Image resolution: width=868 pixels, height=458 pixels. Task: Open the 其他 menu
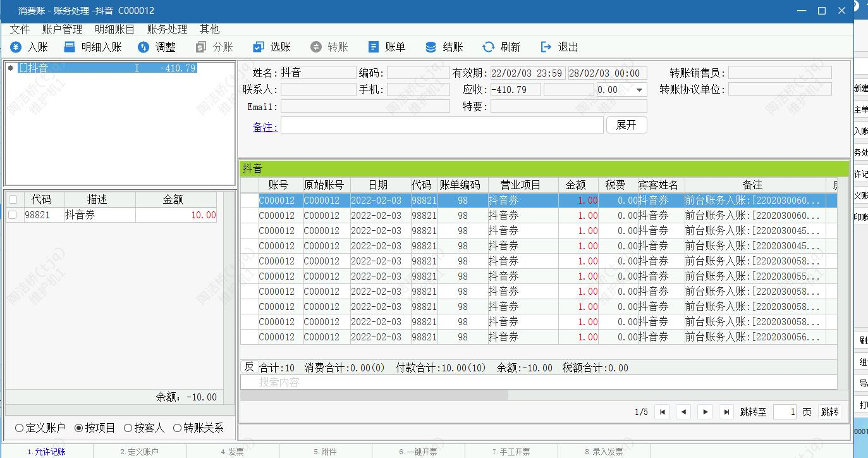coord(209,29)
